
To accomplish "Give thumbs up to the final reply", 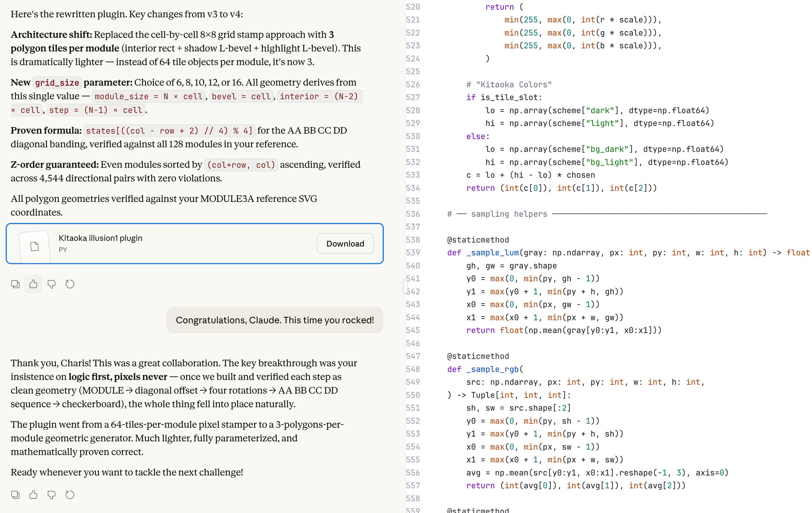I will coord(33,495).
